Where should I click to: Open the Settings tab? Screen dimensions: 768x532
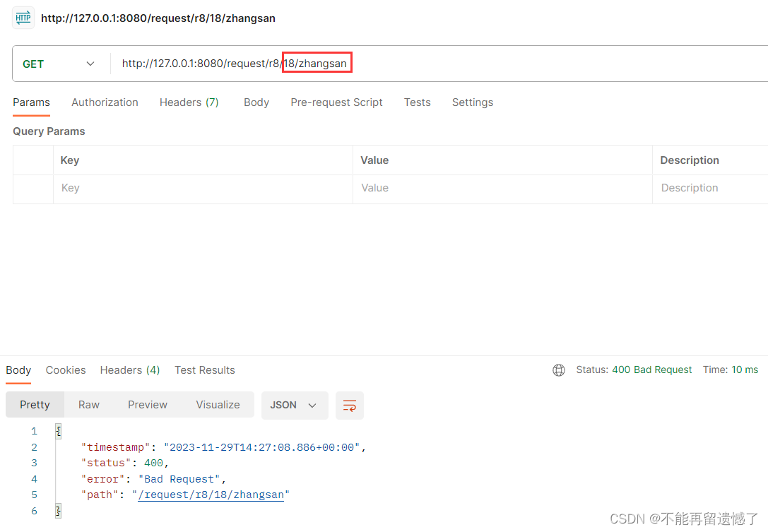tap(472, 102)
